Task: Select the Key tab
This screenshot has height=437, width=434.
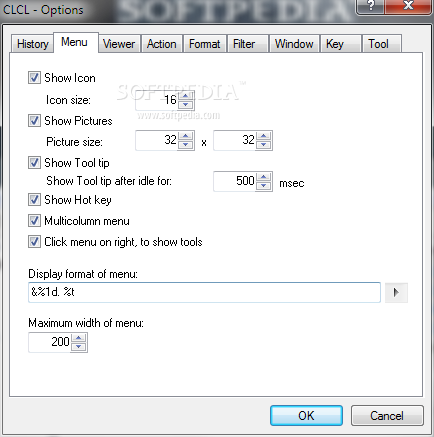Action: 341,44
